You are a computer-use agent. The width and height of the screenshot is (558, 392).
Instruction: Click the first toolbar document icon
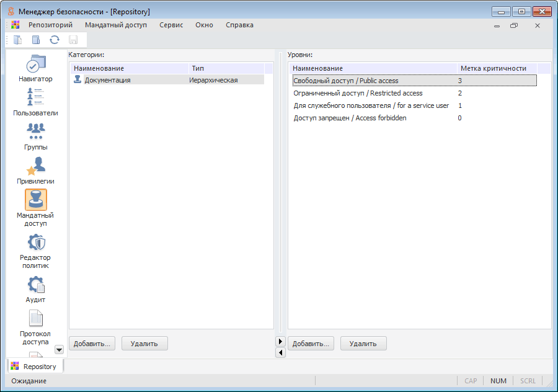[x=18, y=40]
